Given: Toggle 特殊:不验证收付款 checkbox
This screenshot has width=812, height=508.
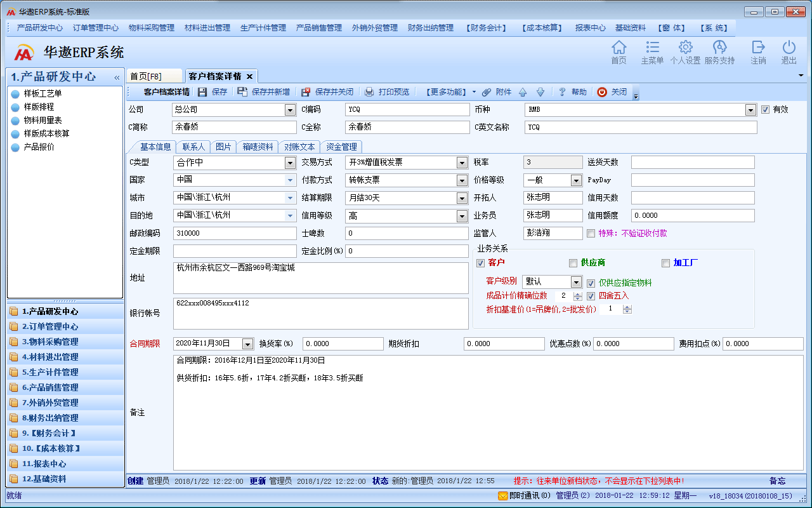Looking at the screenshot, I should [x=591, y=233].
